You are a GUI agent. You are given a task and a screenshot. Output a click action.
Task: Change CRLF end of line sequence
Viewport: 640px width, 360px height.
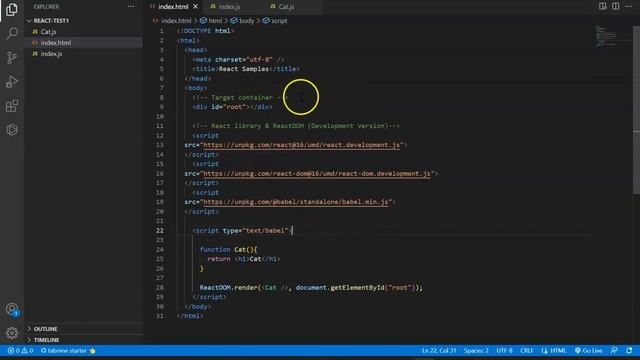click(x=527, y=351)
